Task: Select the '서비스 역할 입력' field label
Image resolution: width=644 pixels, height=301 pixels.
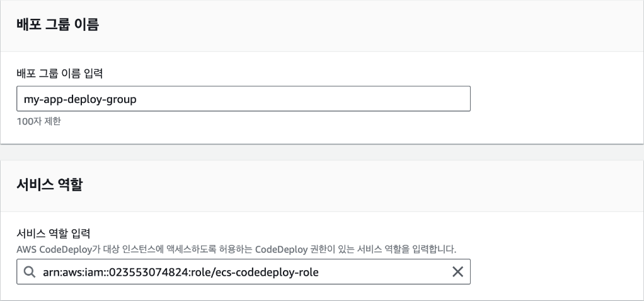Action: [54, 233]
